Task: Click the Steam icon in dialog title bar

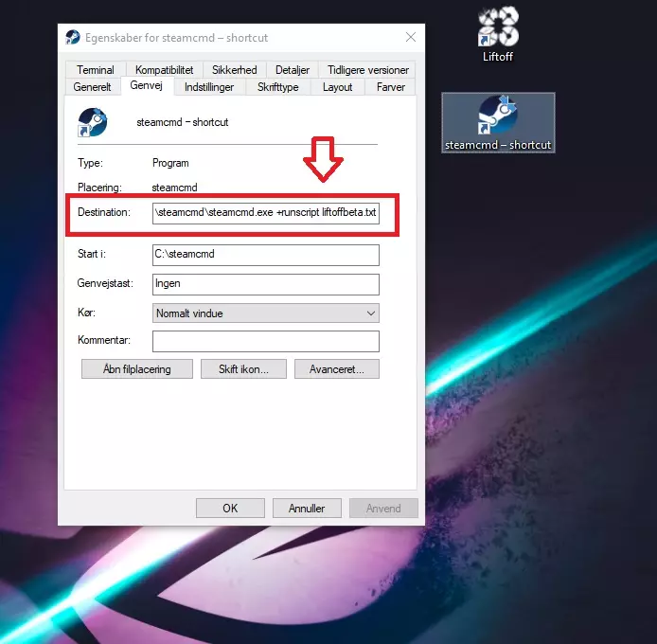Action: pyautogui.click(x=73, y=37)
